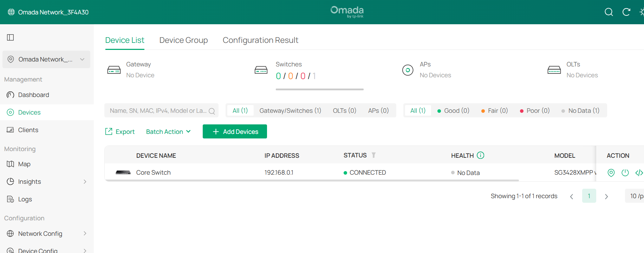Click the Insights pie chart icon
644x253 pixels.
coord(11,182)
